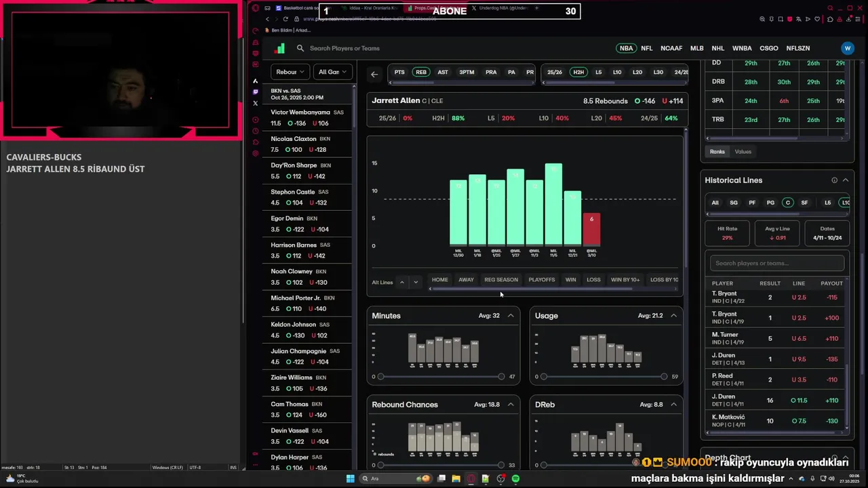Viewport: 868px width, 488px height.
Task: Collapse the Minutes chart panel
Action: pos(511,316)
